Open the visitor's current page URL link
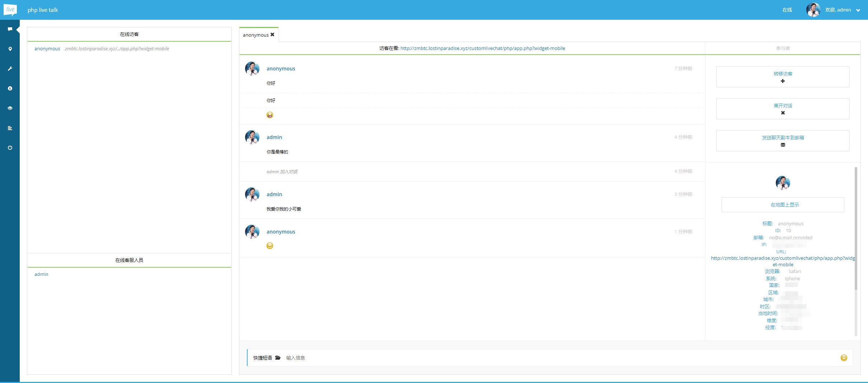868x383 pixels. pos(482,49)
